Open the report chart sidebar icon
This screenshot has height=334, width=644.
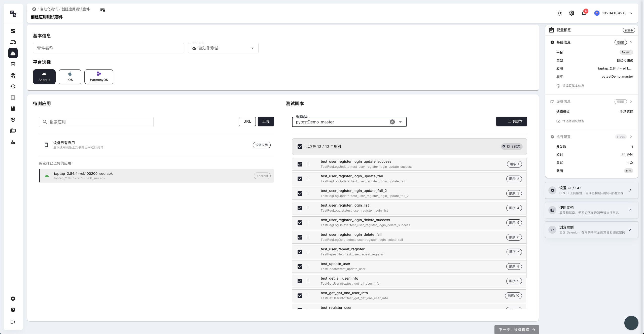click(13, 97)
